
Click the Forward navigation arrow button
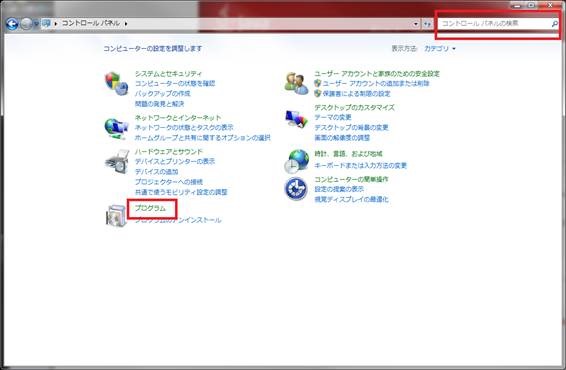click(26, 24)
